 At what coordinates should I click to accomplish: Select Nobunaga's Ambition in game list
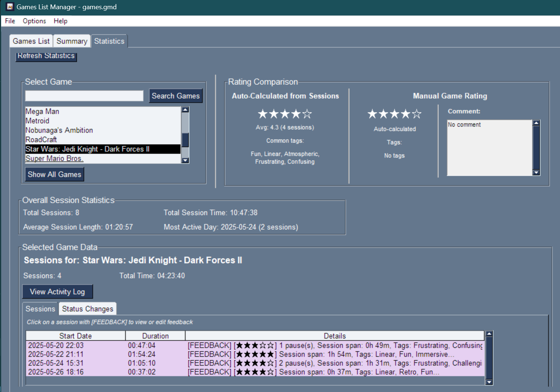[x=103, y=130]
